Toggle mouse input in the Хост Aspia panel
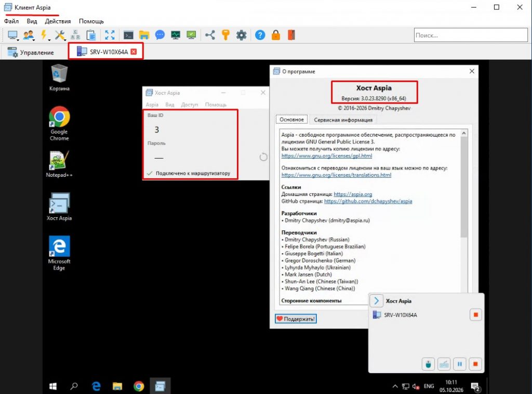 point(428,364)
